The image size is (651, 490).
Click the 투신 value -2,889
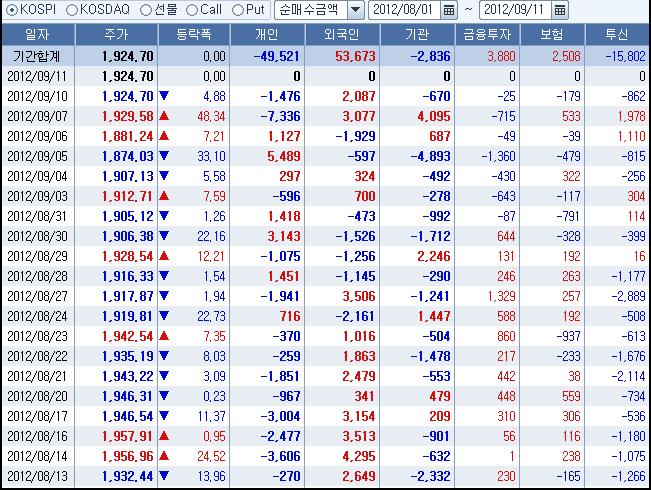[629, 296]
